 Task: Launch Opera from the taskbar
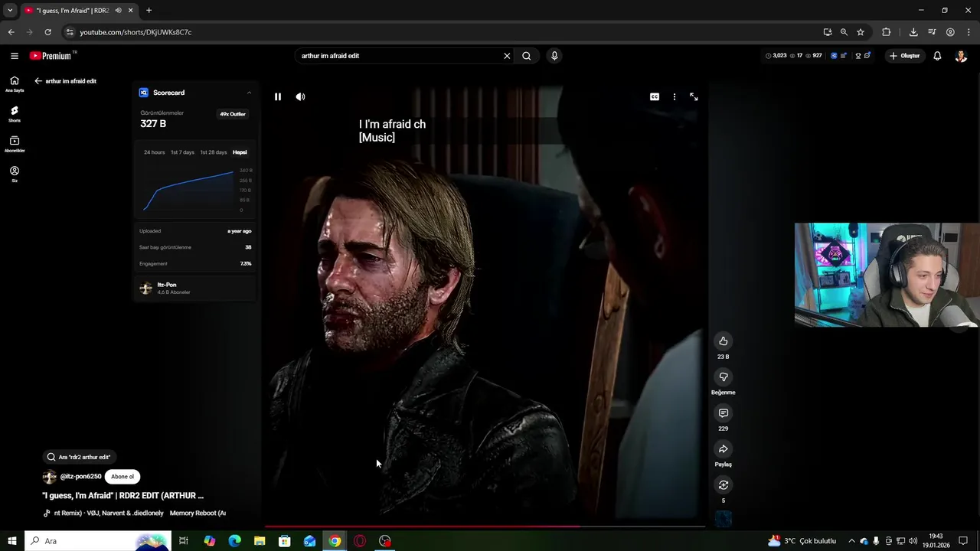pyautogui.click(x=360, y=541)
